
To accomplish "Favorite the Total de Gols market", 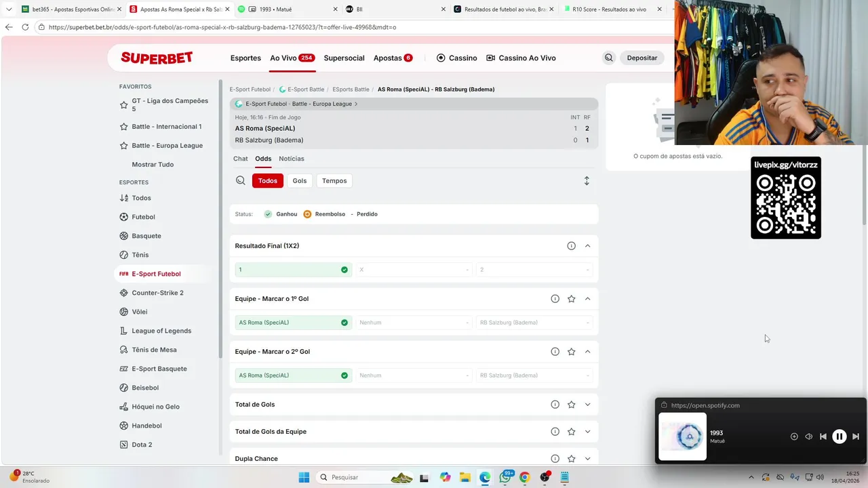I will [571, 405].
